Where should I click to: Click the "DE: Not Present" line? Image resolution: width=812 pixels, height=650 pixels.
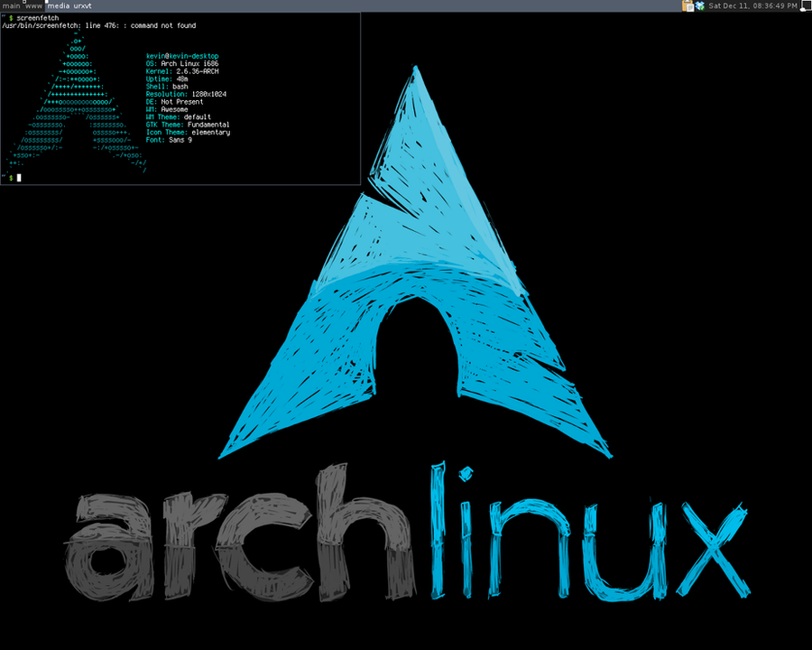174,102
